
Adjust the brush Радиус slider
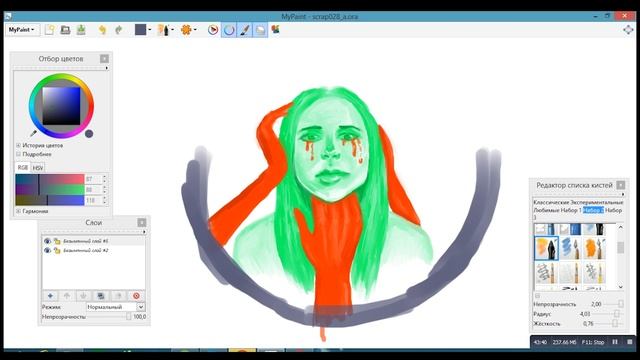click(x=608, y=314)
